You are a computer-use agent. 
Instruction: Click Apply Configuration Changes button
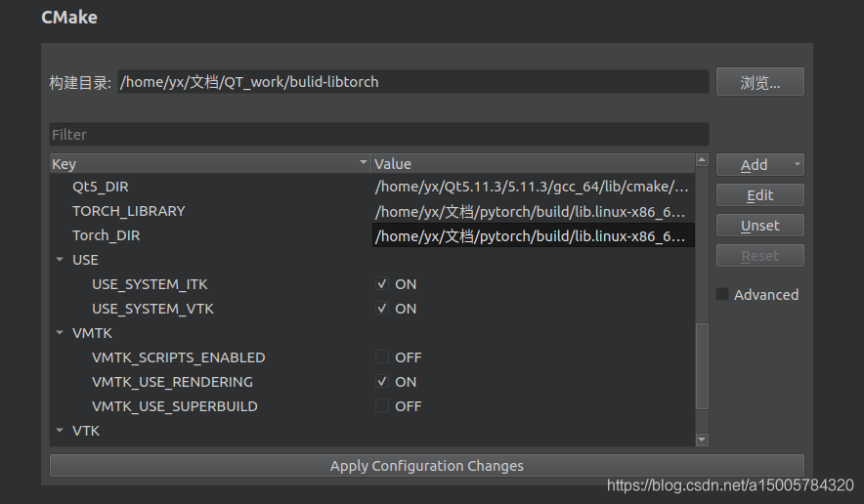427,466
